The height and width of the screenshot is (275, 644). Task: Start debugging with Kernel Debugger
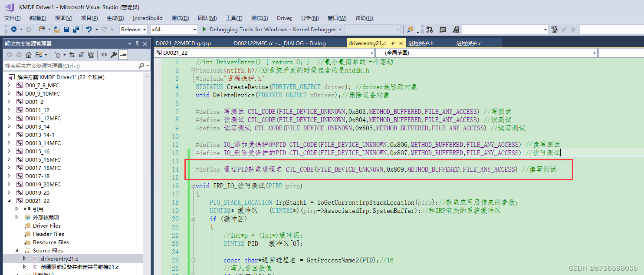tap(204, 29)
